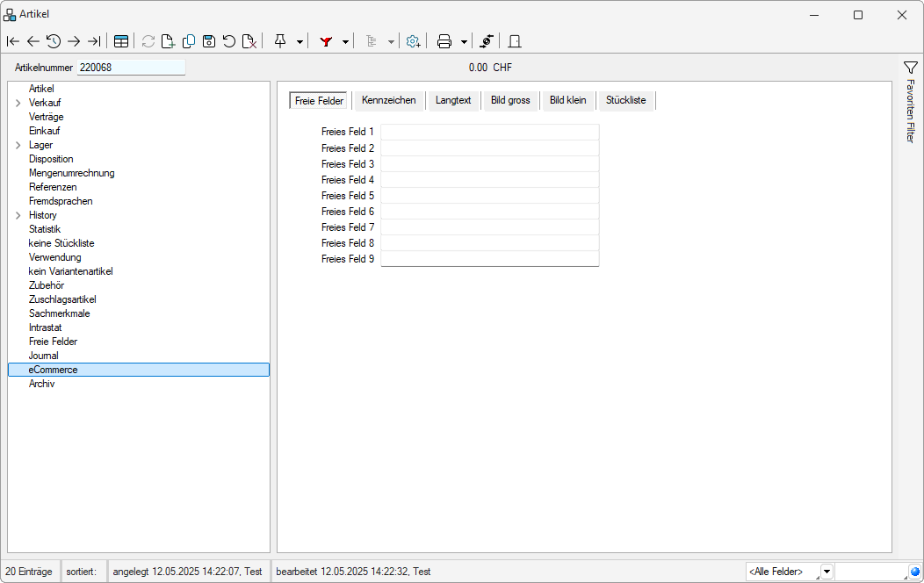This screenshot has height=583, width=924.
Task: Select keine Stückliste in the tree
Action: [61, 243]
